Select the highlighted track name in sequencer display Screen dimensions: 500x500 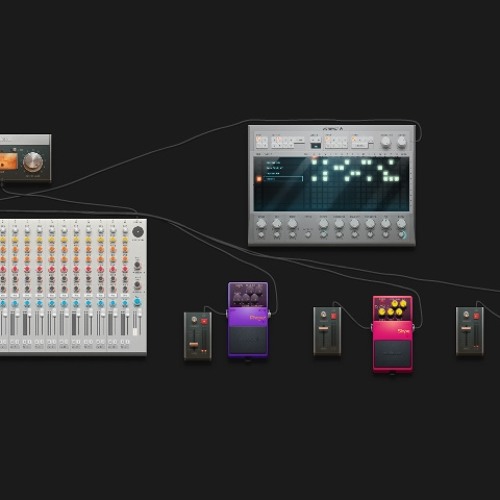click(x=284, y=179)
